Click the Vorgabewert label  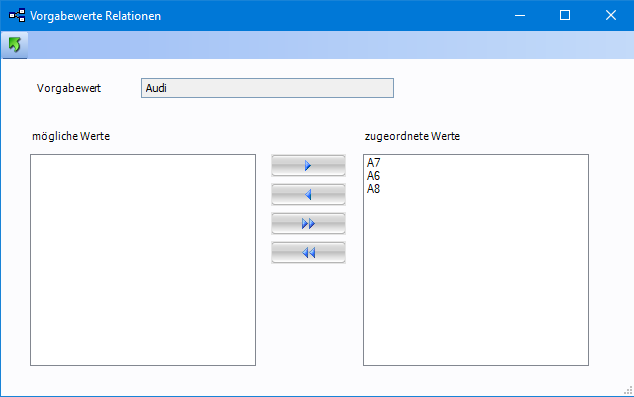[x=69, y=88]
